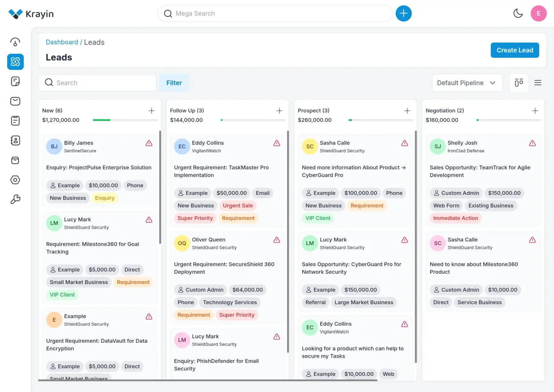This screenshot has width=554, height=392.
Task: Open the Settings icon in sidebar
Action: tap(15, 180)
